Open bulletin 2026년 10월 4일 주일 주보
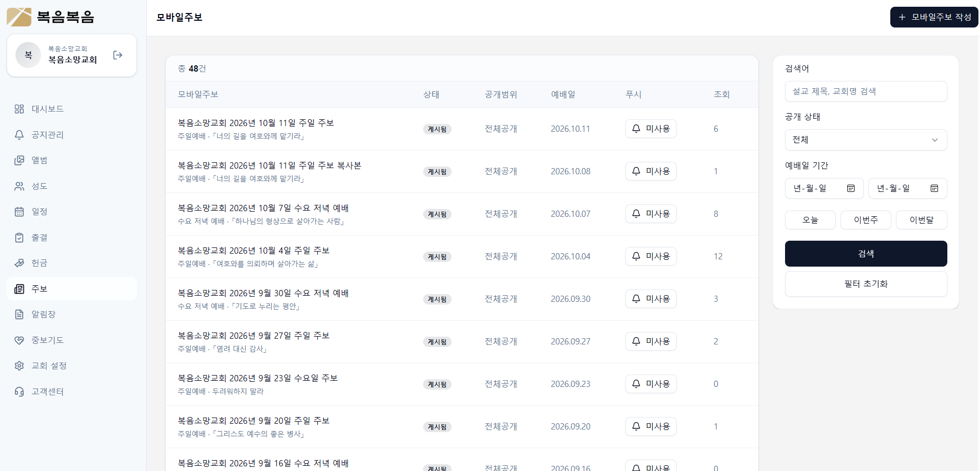This screenshot has height=471, width=980. click(x=254, y=251)
